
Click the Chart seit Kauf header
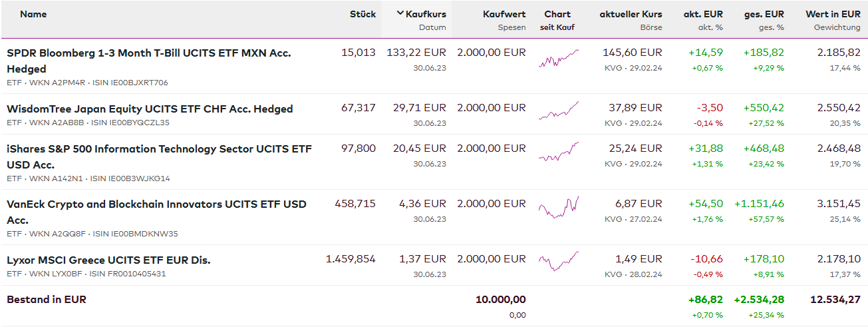[x=557, y=19]
